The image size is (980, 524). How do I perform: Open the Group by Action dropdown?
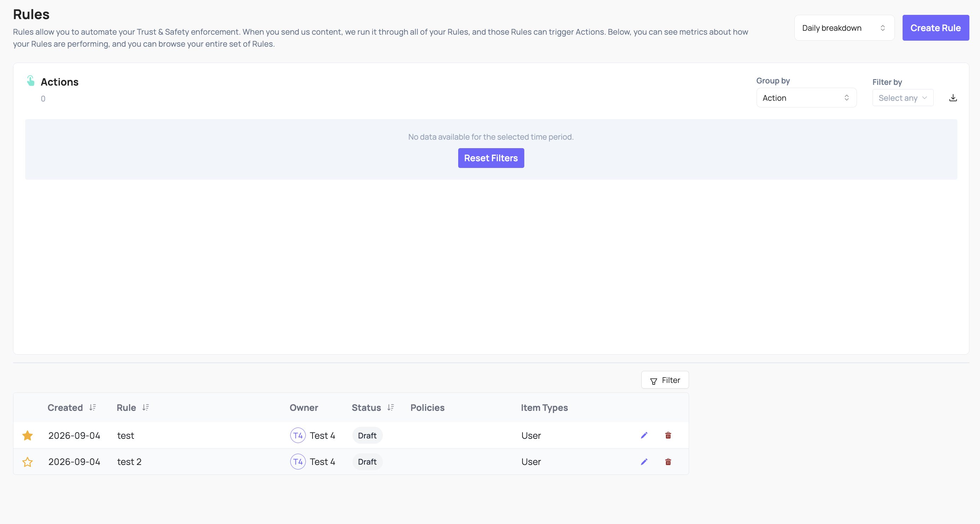click(x=806, y=98)
